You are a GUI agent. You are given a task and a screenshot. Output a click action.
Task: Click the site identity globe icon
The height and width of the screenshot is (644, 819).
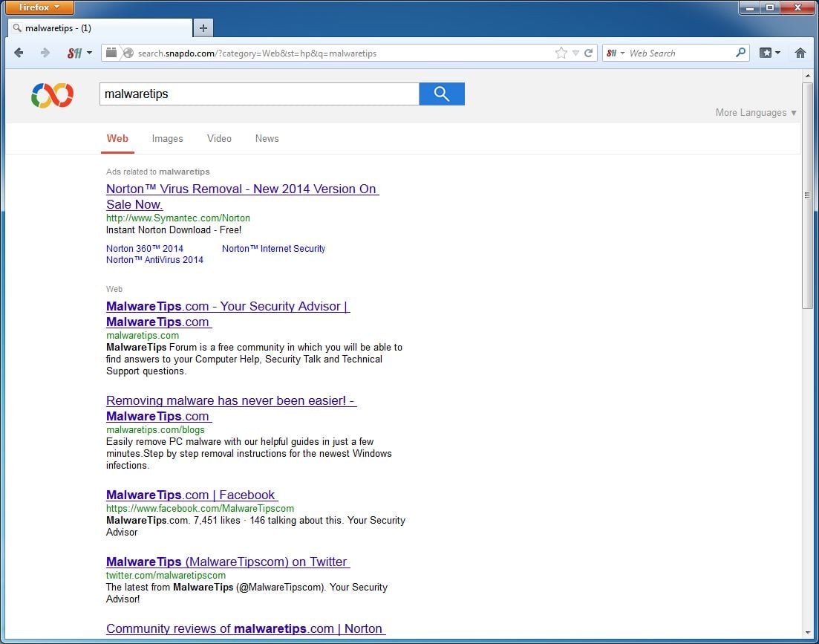tap(128, 53)
